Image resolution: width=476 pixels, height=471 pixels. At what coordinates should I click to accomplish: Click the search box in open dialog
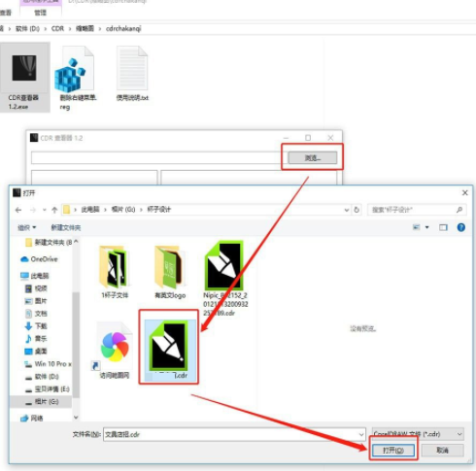(x=417, y=210)
